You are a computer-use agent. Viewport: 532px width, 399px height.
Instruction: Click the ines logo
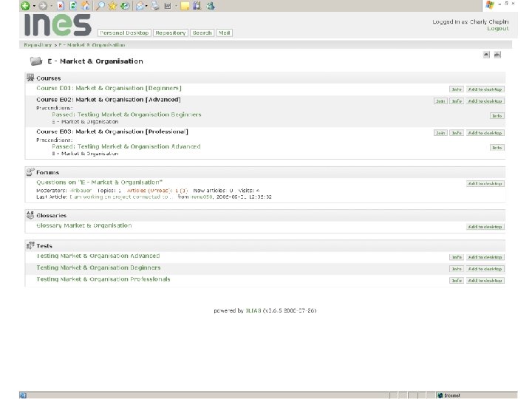58,25
